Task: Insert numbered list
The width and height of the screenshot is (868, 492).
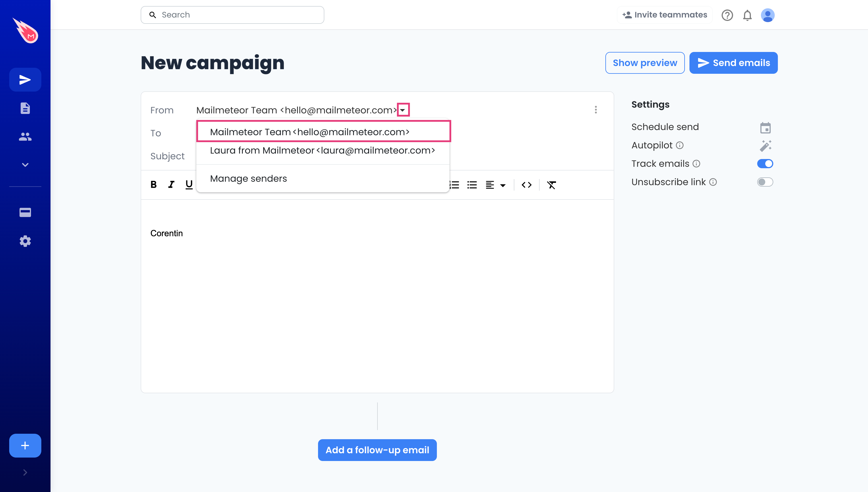Action: 454,185
